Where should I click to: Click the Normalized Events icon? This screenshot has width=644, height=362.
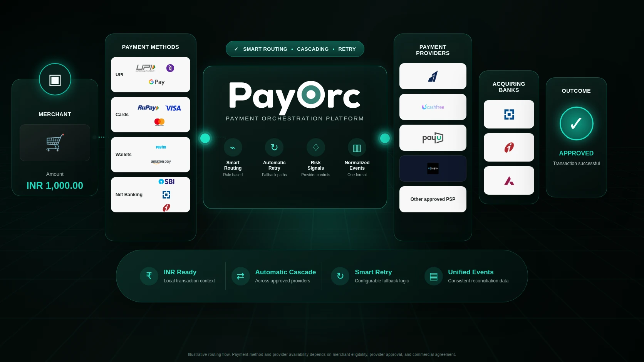(x=357, y=148)
